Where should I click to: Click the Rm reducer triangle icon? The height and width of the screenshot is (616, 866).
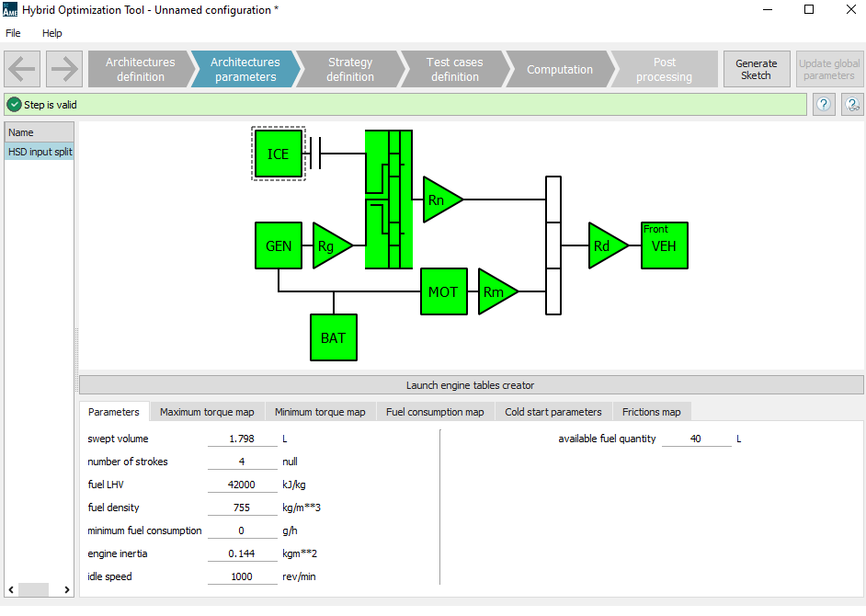[493, 292]
